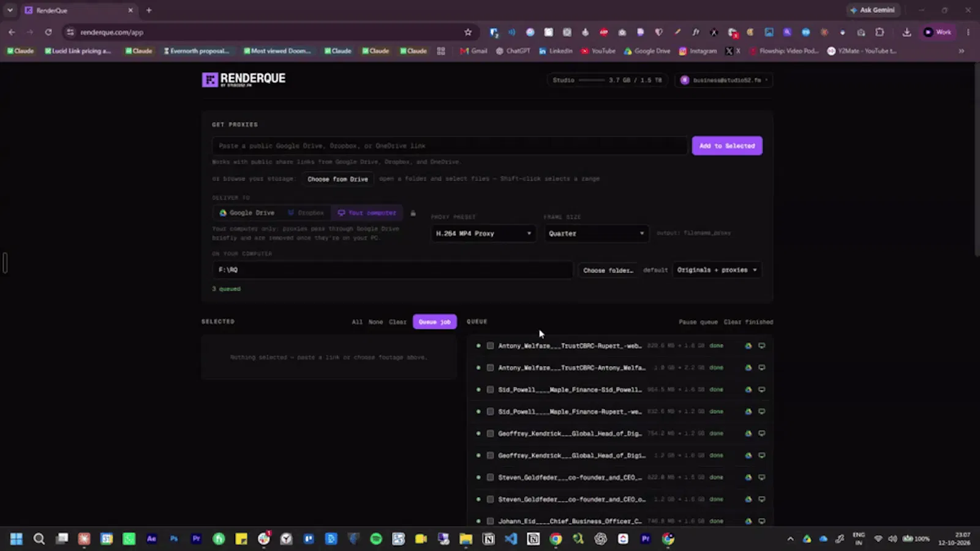Open After Effects from the taskbar

click(x=151, y=539)
